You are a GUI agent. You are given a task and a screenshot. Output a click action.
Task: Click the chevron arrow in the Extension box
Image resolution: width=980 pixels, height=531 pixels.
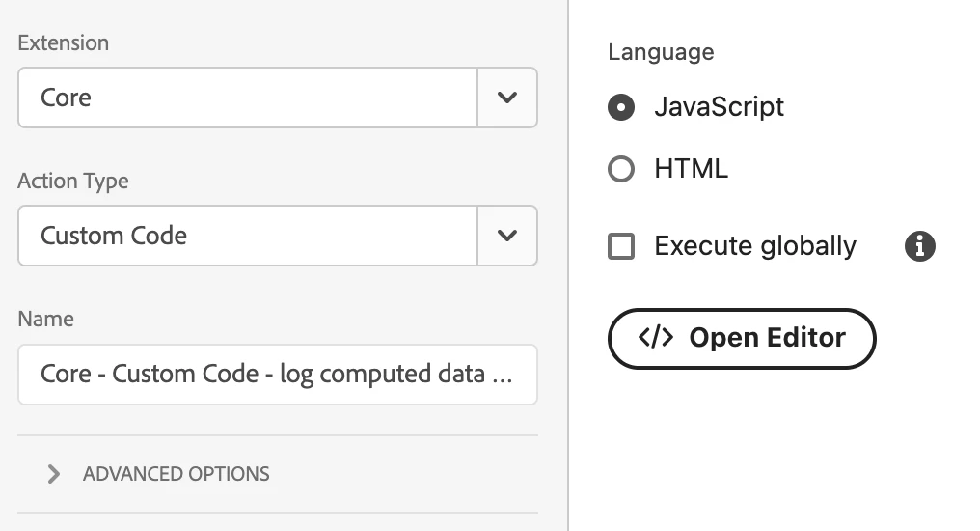click(x=507, y=98)
